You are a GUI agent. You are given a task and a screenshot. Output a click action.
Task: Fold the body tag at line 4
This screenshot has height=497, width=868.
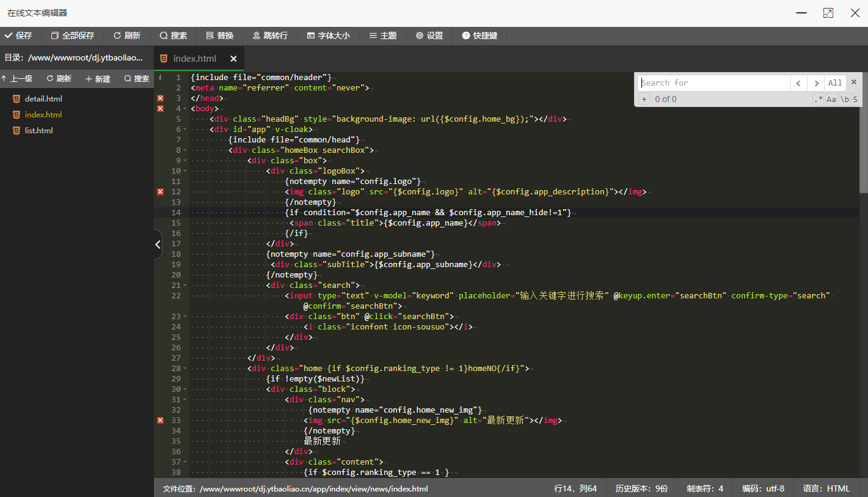pos(185,109)
